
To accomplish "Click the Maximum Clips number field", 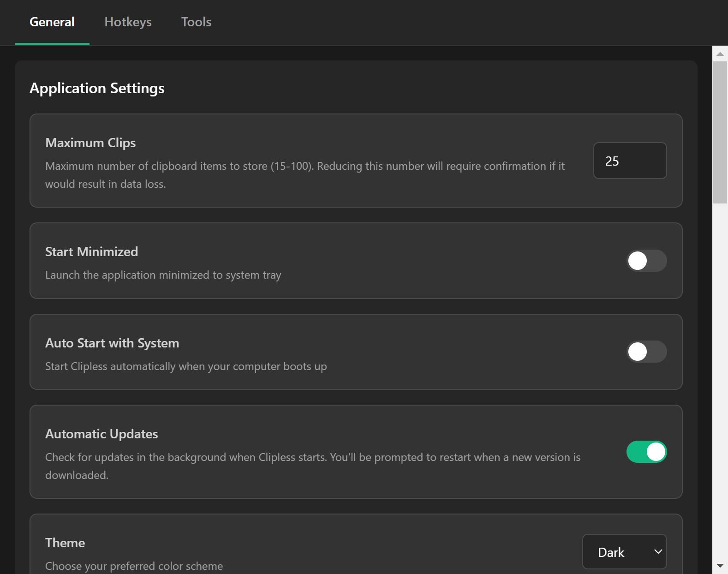I will click(x=630, y=161).
